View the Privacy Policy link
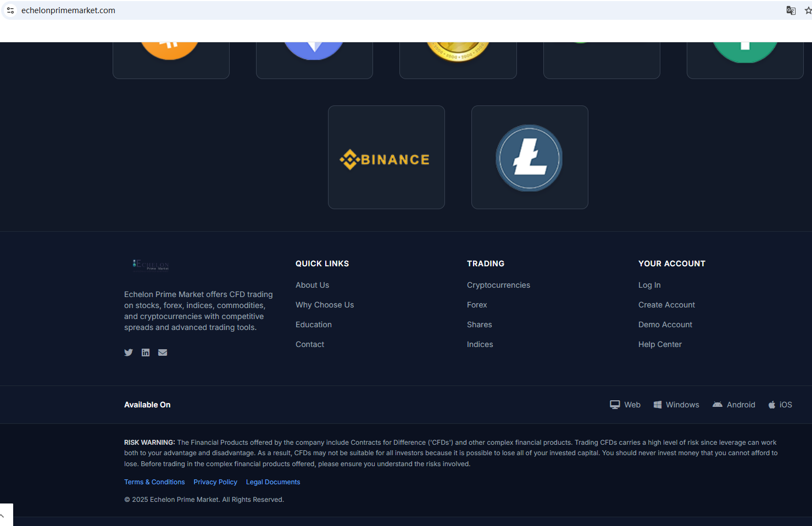 point(215,482)
